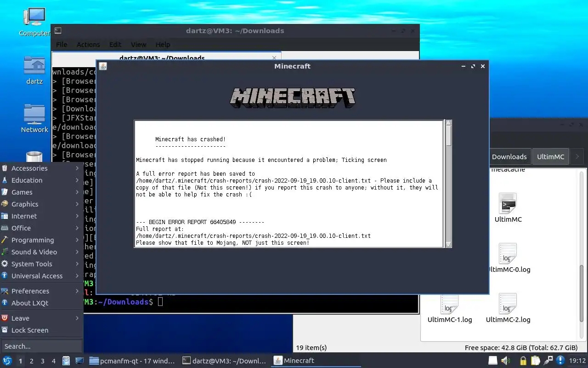Click dartz@VM3 terminal taskbar button
The width and height of the screenshot is (588, 368).
(x=224, y=361)
